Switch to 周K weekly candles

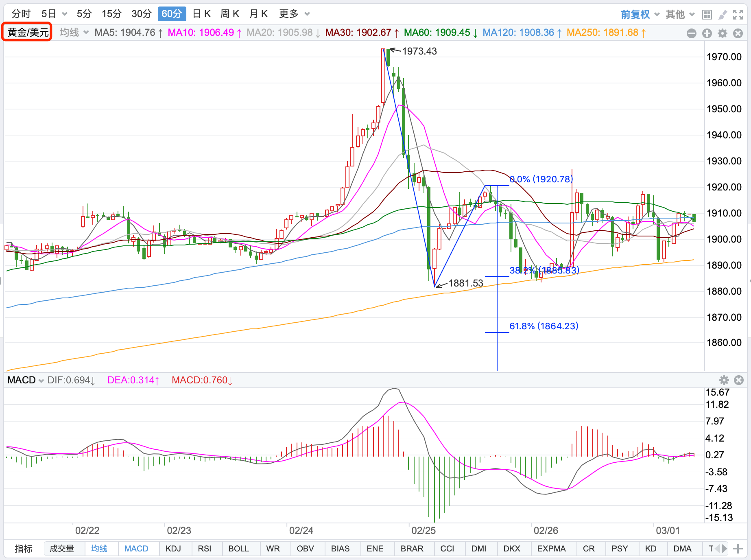(x=230, y=14)
